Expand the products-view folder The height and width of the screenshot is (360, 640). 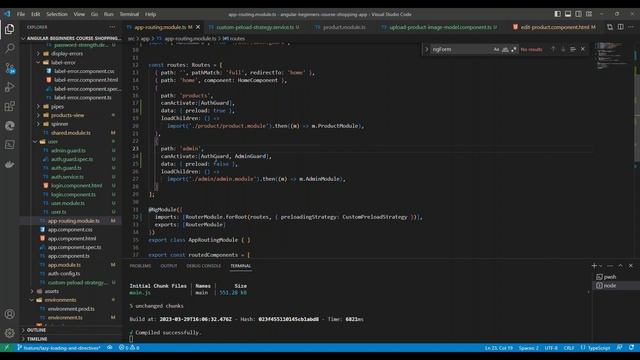67,115
